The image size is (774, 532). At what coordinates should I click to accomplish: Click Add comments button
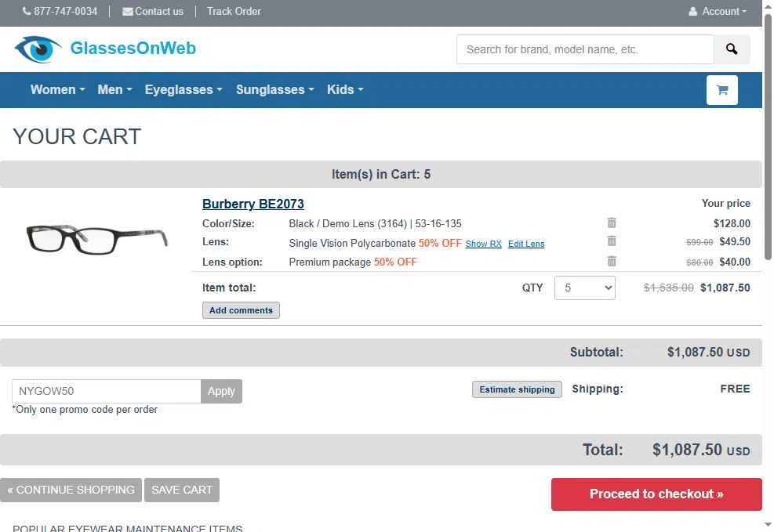[x=241, y=310]
